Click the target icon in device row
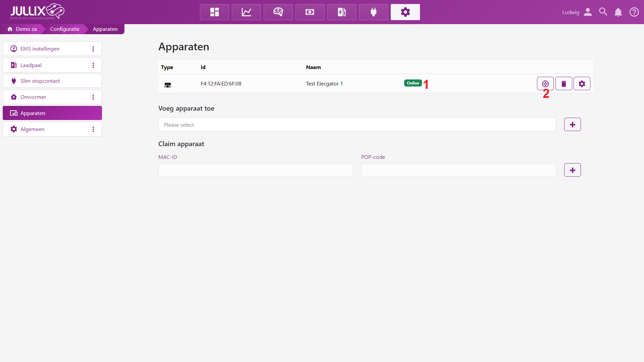This screenshot has height=362, width=644. coord(545,83)
